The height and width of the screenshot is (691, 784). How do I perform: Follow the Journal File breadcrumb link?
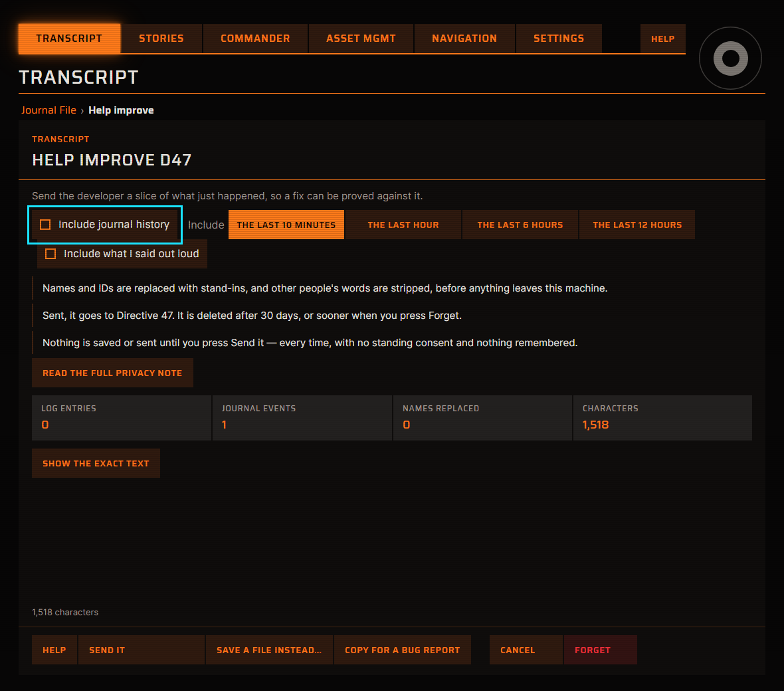(49, 110)
